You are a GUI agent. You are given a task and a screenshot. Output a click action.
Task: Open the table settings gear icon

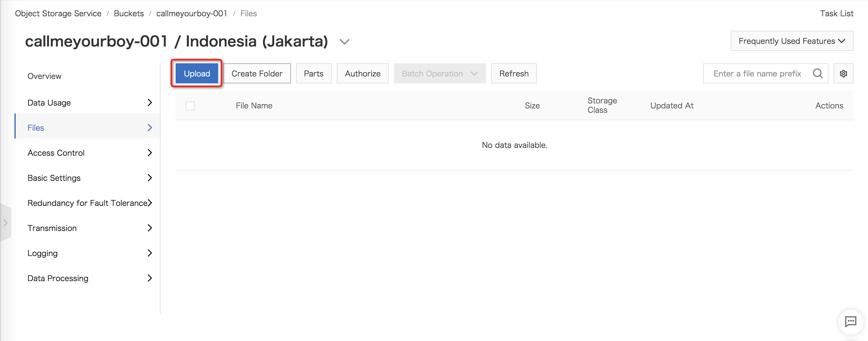[x=843, y=73]
